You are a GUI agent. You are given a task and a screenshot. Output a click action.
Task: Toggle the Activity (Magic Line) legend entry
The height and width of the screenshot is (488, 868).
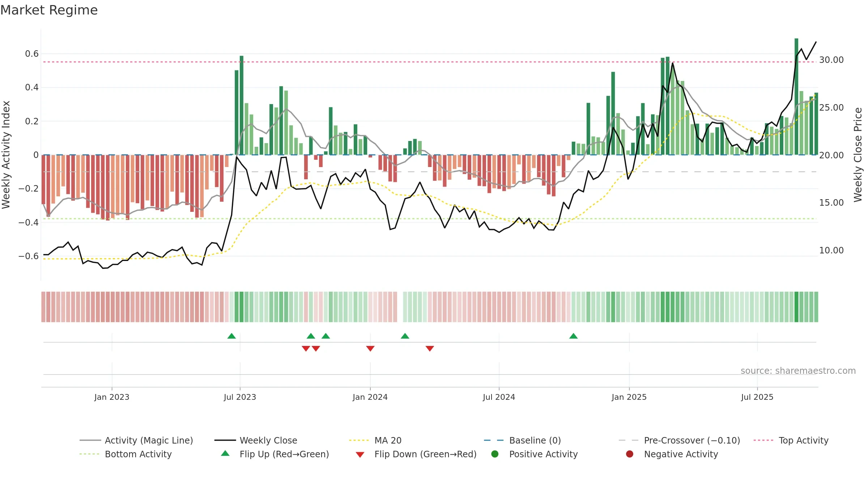136,440
